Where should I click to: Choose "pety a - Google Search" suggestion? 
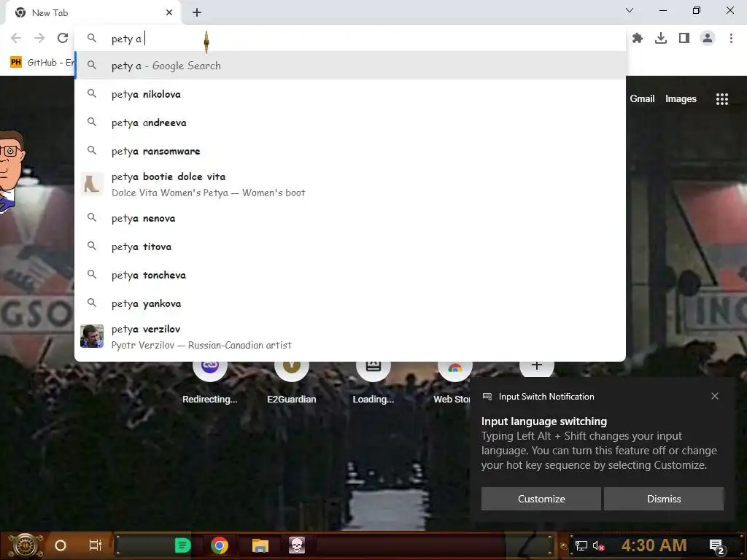point(350,66)
